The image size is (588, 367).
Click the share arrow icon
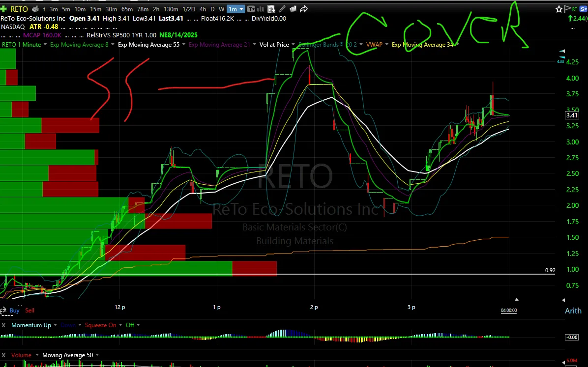[x=304, y=9]
